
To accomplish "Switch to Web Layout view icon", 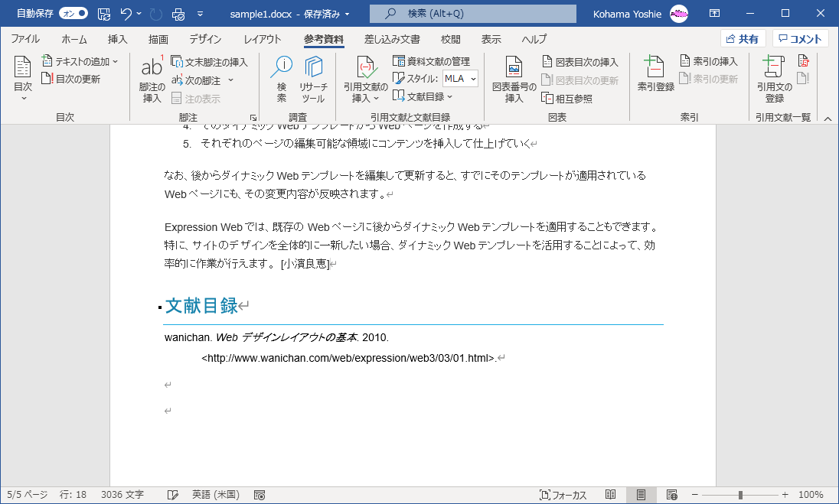I will [x=672, y=495].
